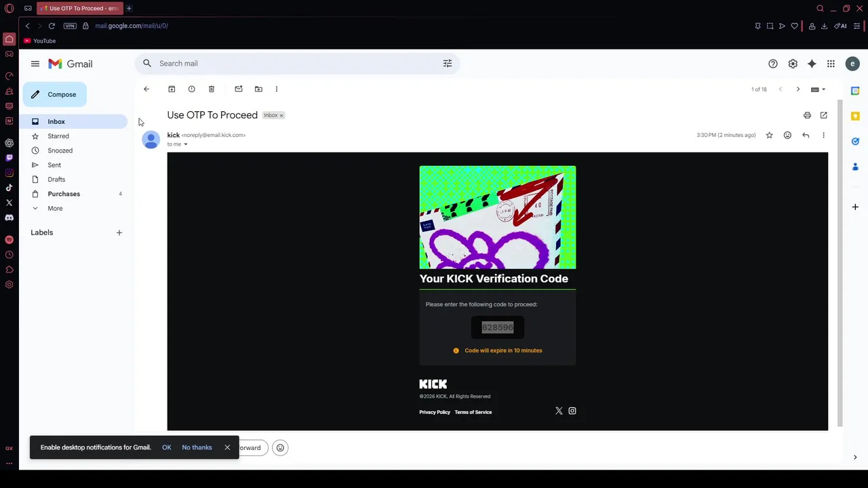868x488 pixels.
Task: Print the email
Action: coord(807,115)
